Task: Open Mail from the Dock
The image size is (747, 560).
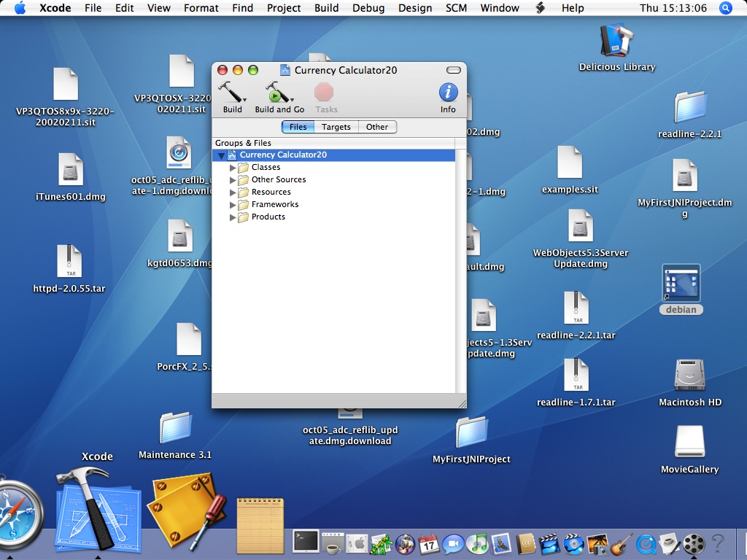Action: [x=502, y=543]
